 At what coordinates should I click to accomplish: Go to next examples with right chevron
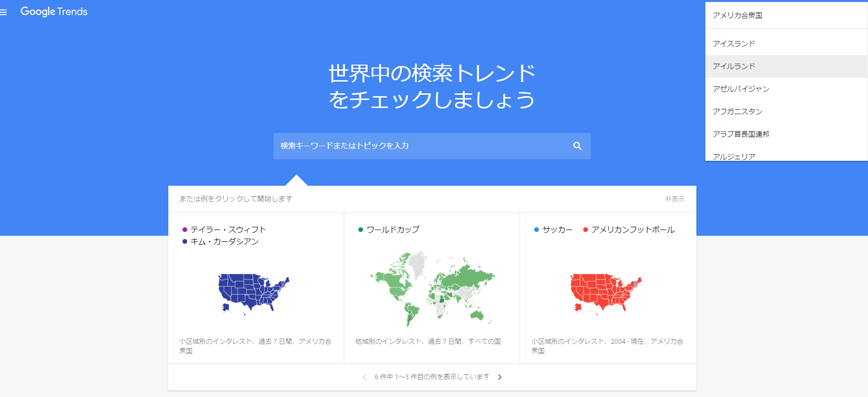(500, 377)
